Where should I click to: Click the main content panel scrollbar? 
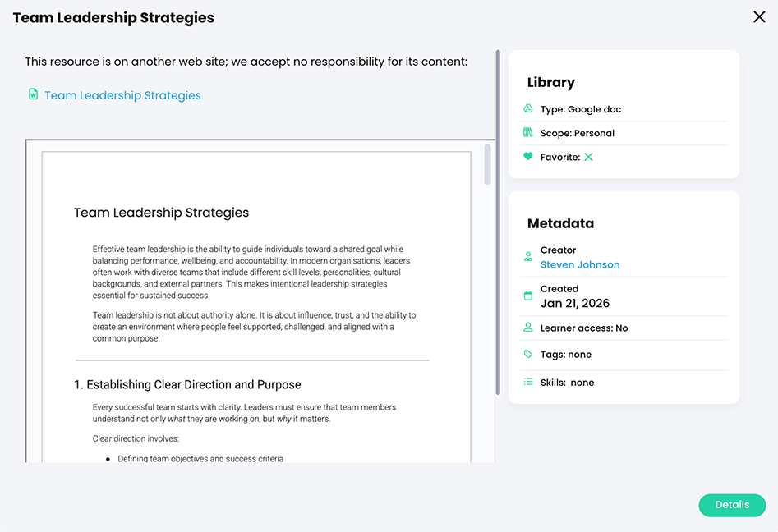click(497, 222)
